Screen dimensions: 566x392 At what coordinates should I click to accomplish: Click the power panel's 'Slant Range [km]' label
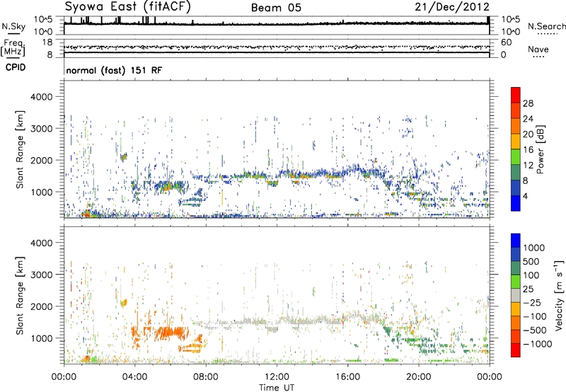[x=20, y=149]
